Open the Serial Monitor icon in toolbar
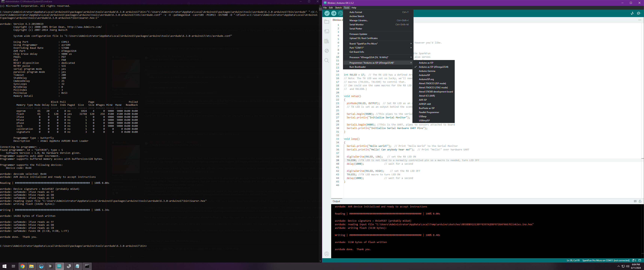 point(639,13)
